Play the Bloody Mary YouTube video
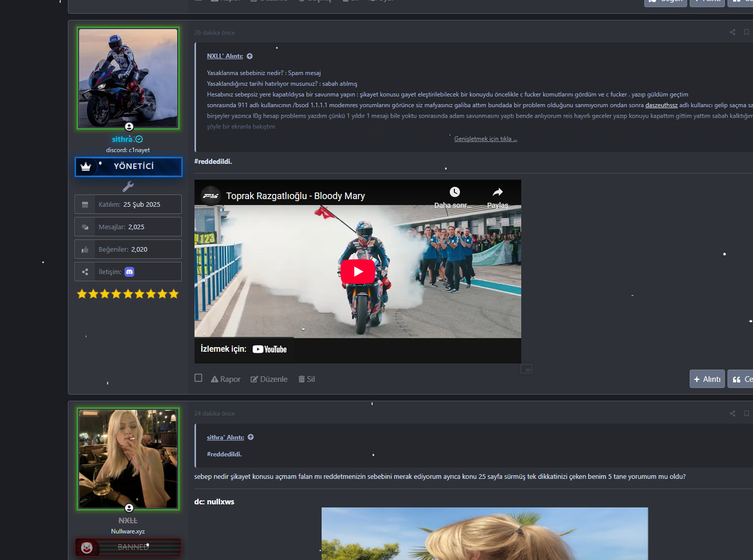Screen dimensions: 753x560 pyautogui.click(x=358, y=272)
